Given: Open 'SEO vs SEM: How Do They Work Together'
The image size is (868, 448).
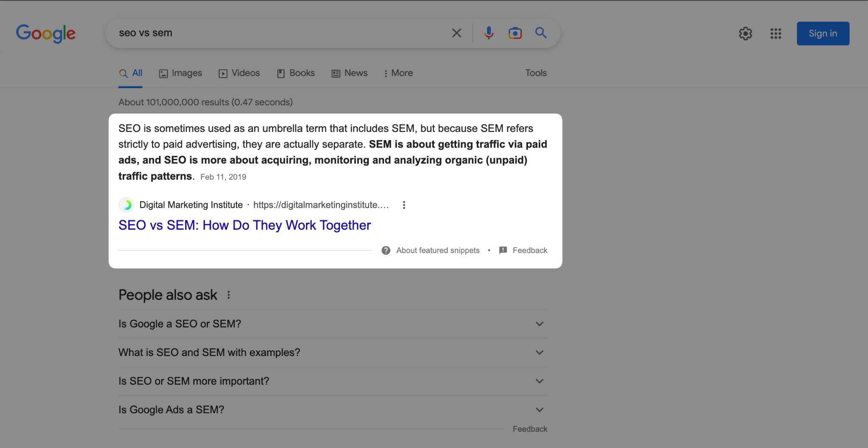Looking at the screenshot, I should click(x=245, y=225).
